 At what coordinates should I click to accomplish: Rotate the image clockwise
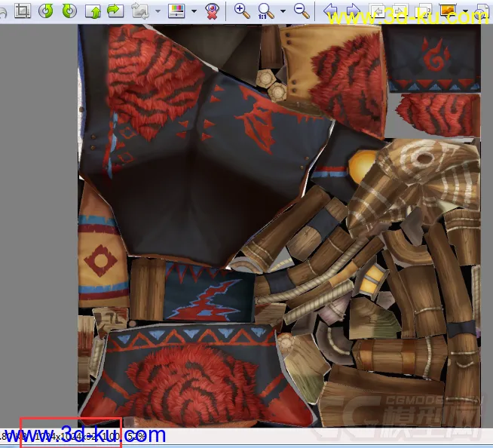click(69, 11)
